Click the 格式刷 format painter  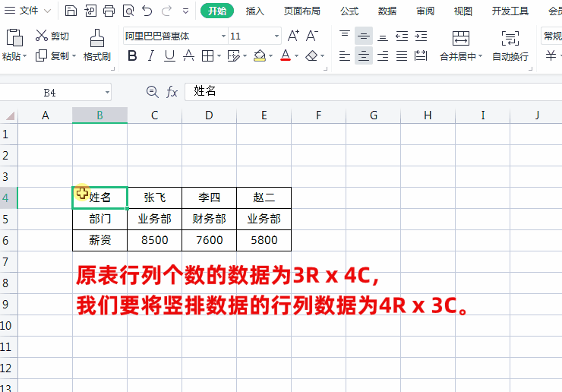[96, 45]
